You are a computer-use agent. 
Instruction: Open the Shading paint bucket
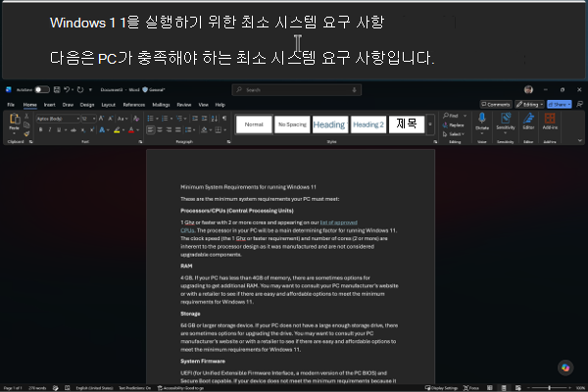(x=204, y=130)
